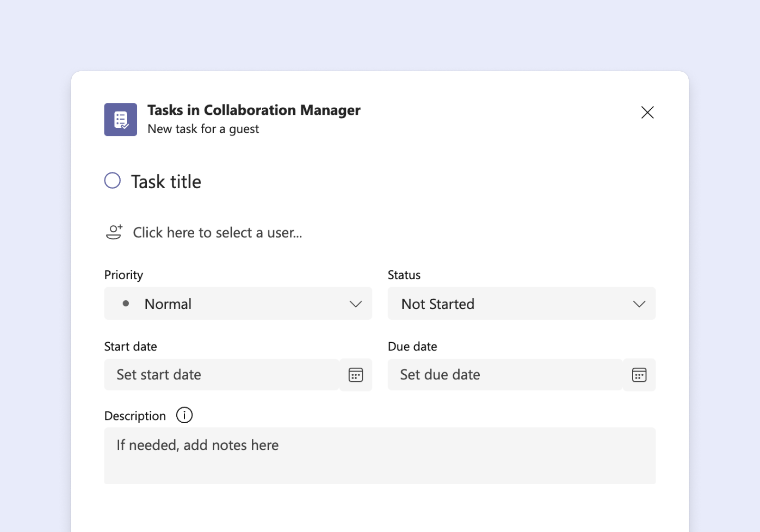Click the New task for a guest subtitle
The height and width of the screenshot is (532, 760).
pos(203,128)
